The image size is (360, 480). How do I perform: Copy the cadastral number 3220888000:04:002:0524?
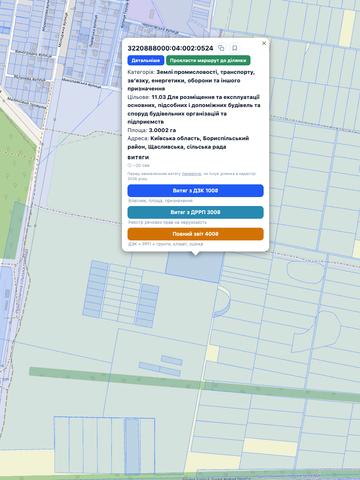(221, 48)
